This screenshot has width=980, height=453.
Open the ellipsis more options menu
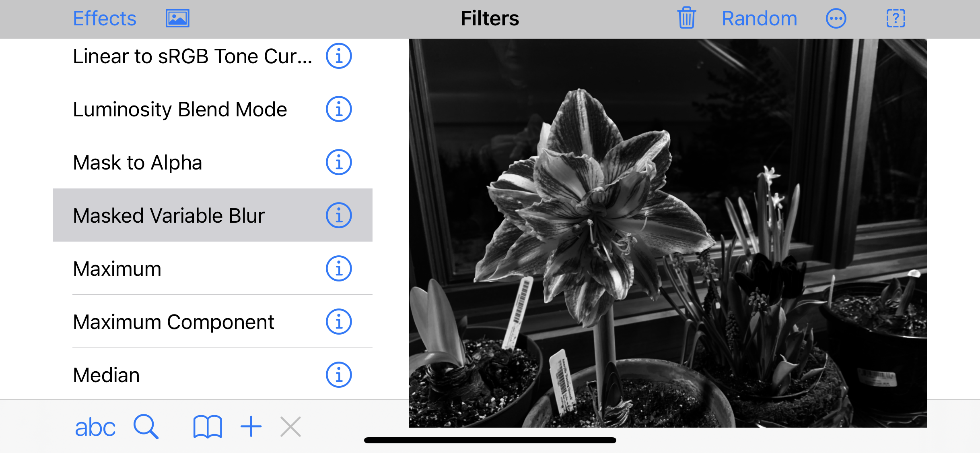pyautogui.click(x=836, y=19)
